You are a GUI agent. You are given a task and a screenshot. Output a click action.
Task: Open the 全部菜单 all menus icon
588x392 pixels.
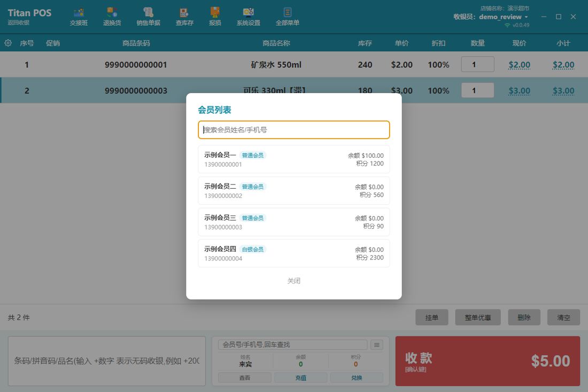[287, 17]
